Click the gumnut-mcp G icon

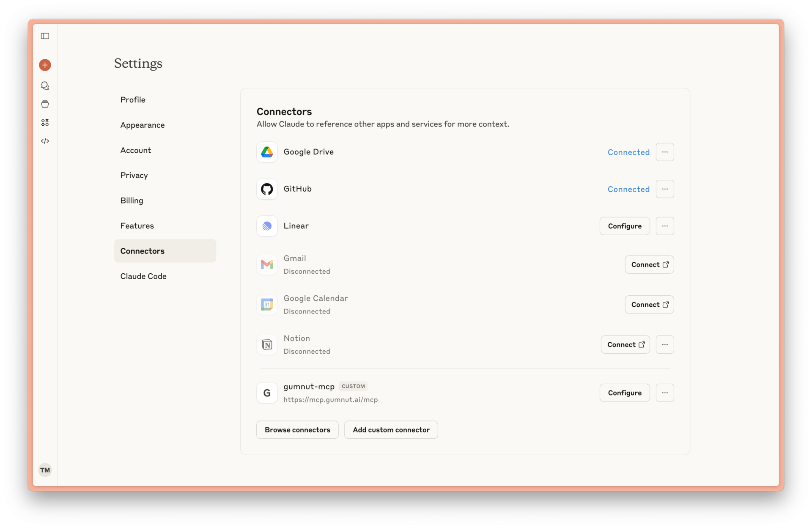[267, 393]
